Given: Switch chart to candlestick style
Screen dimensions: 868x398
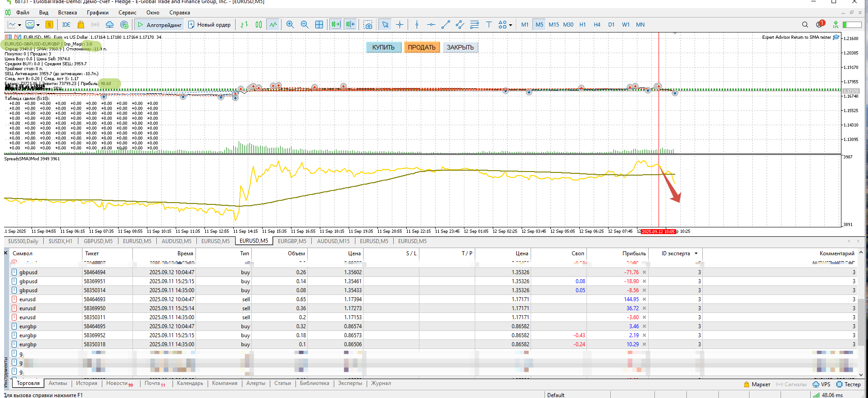Looking at the screenshot, I should pyautogui.click(x=259, y=25).
